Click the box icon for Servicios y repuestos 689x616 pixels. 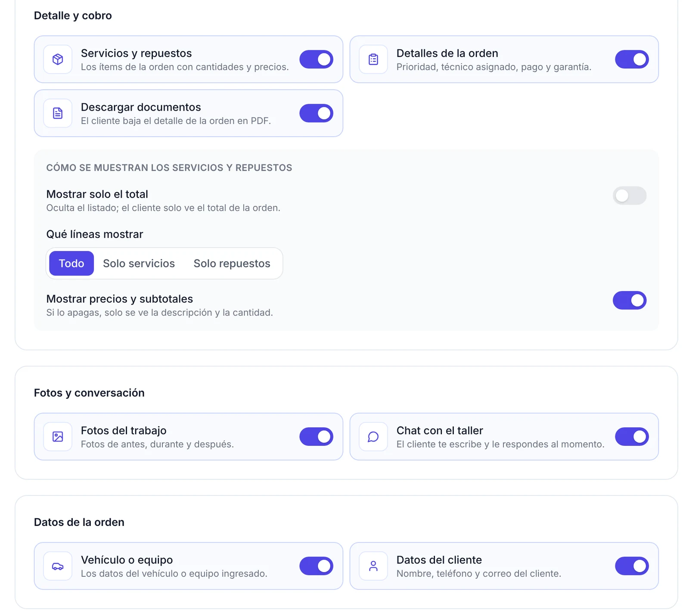point(58,59)
